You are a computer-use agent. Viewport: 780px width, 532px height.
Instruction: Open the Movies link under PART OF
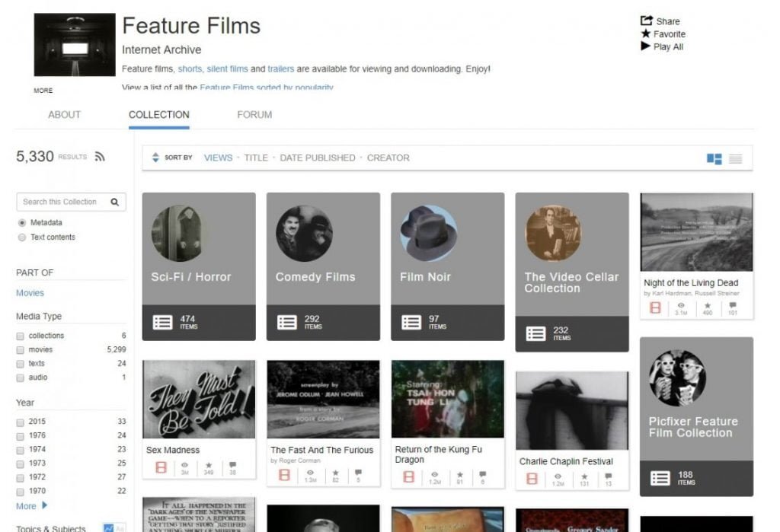(30, 293)
